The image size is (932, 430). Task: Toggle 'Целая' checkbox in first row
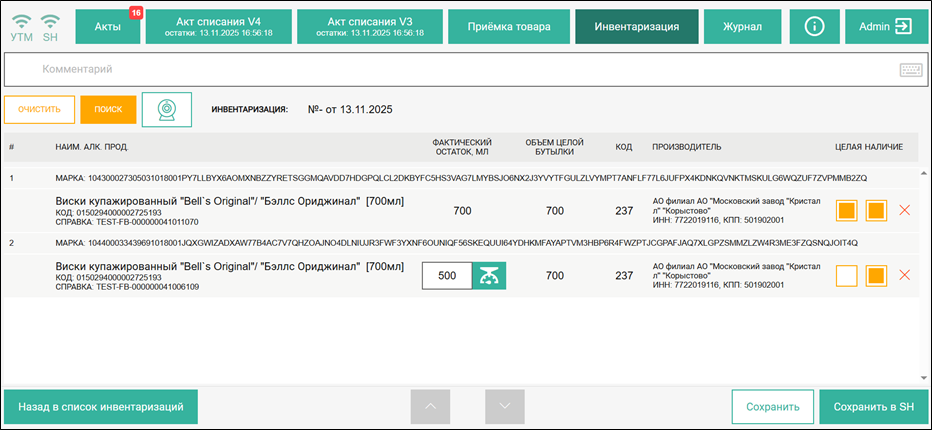pyautogui.click(x=847, y=211)
